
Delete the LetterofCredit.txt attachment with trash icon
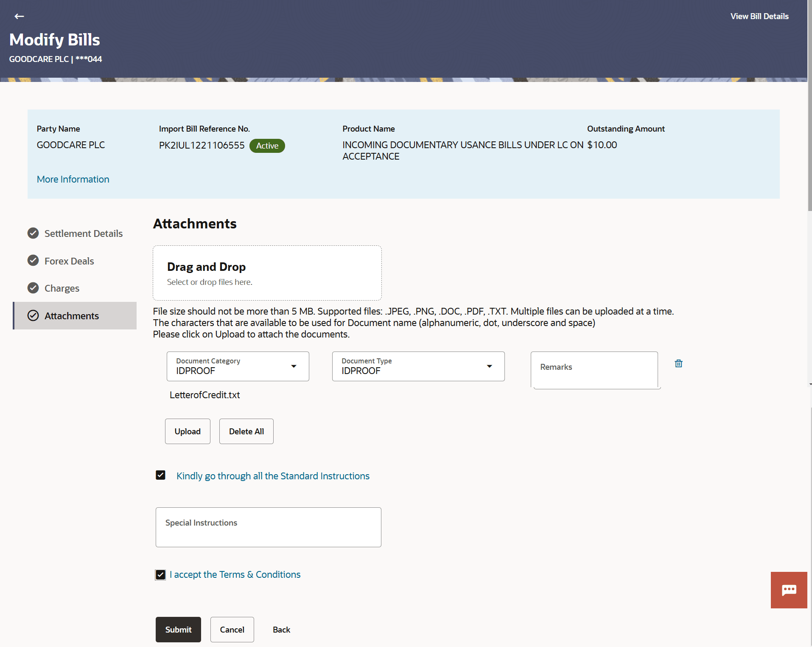tap(678, 363)
